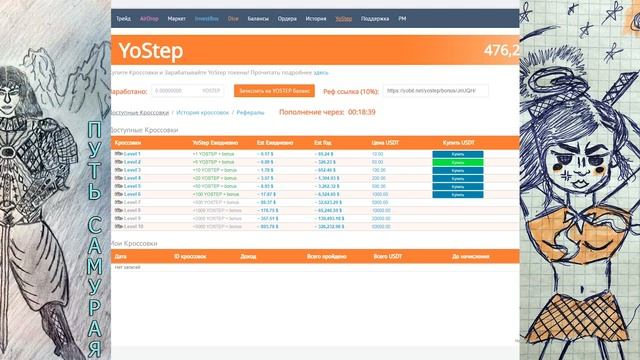
Task: Switch to История кроссовок tab
Action: click(x=202, y=113)
